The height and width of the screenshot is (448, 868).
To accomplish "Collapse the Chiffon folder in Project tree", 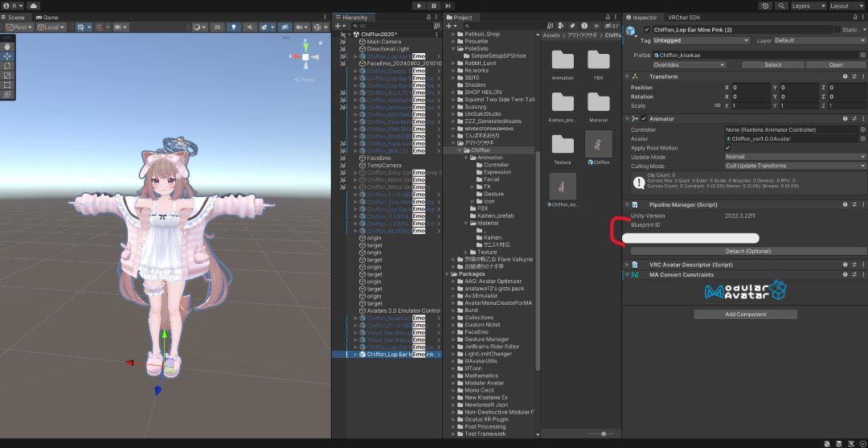I will 460,150.
